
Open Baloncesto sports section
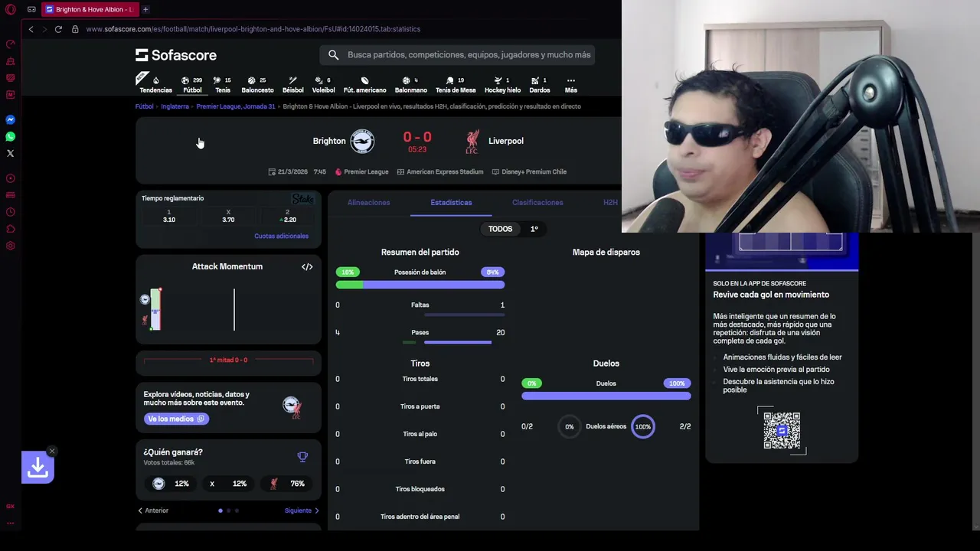257,84
